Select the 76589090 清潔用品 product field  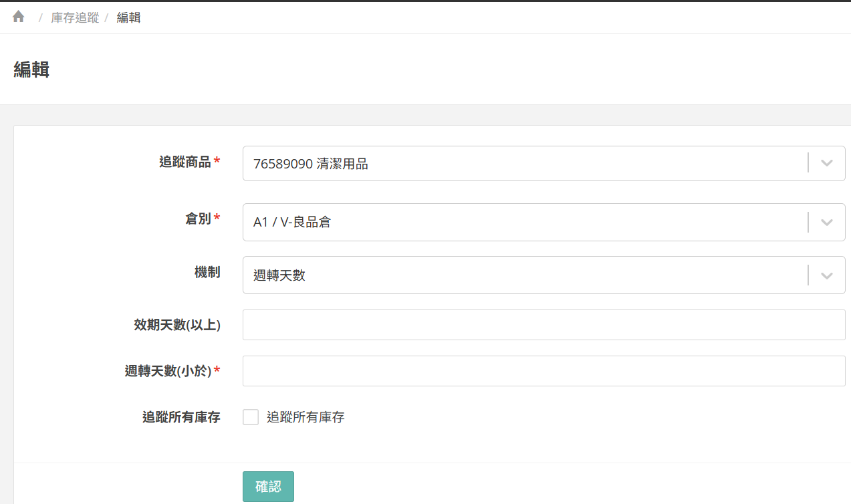pyautogui.click(x=311, y=164)
